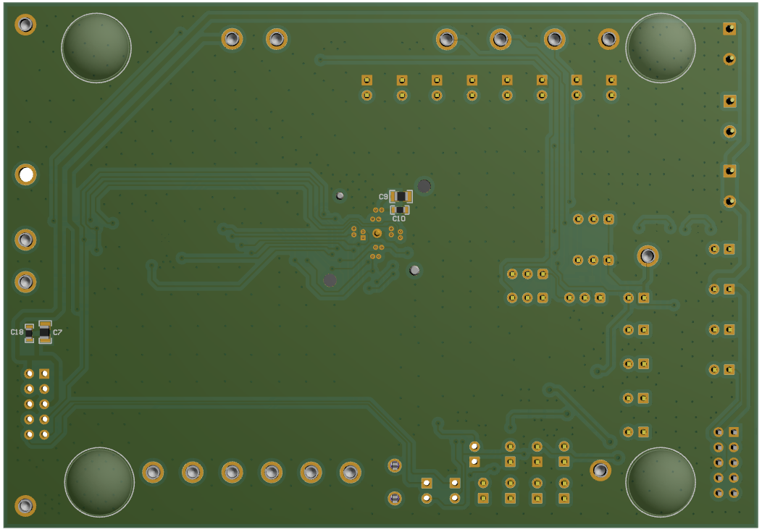This screenshot has height=532, width=762.
Task: Click the C9 silkscreen label
Action: click(383, 195)
